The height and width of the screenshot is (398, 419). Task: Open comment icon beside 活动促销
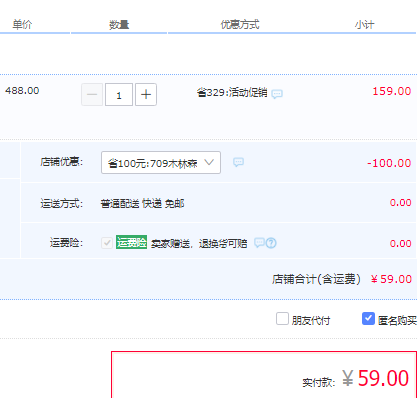click(277, 94)
